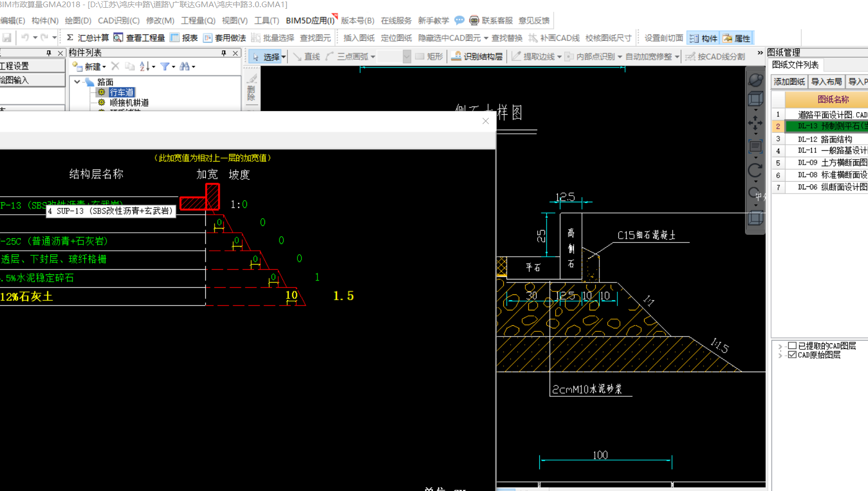The height and width of the screenshot is (491, 868).
Task: Open the 工程量(Q) menu
Action: (198, 21)
